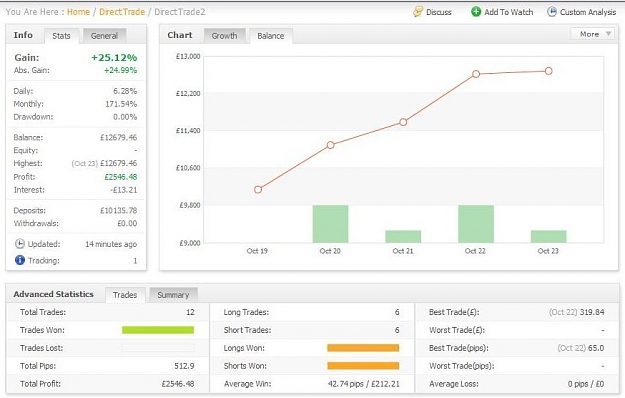Image resolution: width=625 pixels, height=398 pixels.
Task: Click the +24.99% Abs. Gain value
Action: click(120, 70)
